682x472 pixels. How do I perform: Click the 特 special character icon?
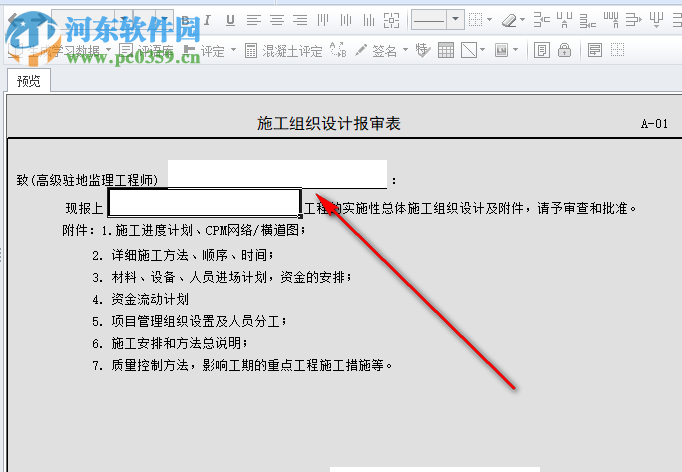(422, 50)
